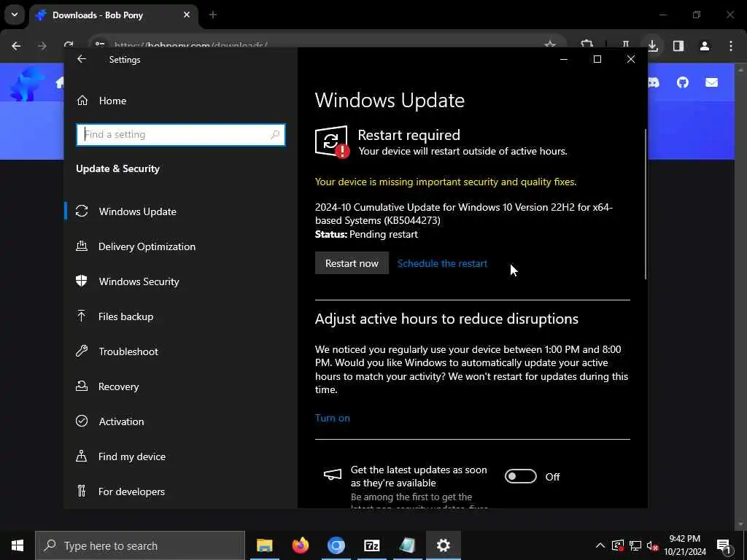Open browser extensions puzzle icon
This screenshot has width=747, height=560.
point(587,45)
